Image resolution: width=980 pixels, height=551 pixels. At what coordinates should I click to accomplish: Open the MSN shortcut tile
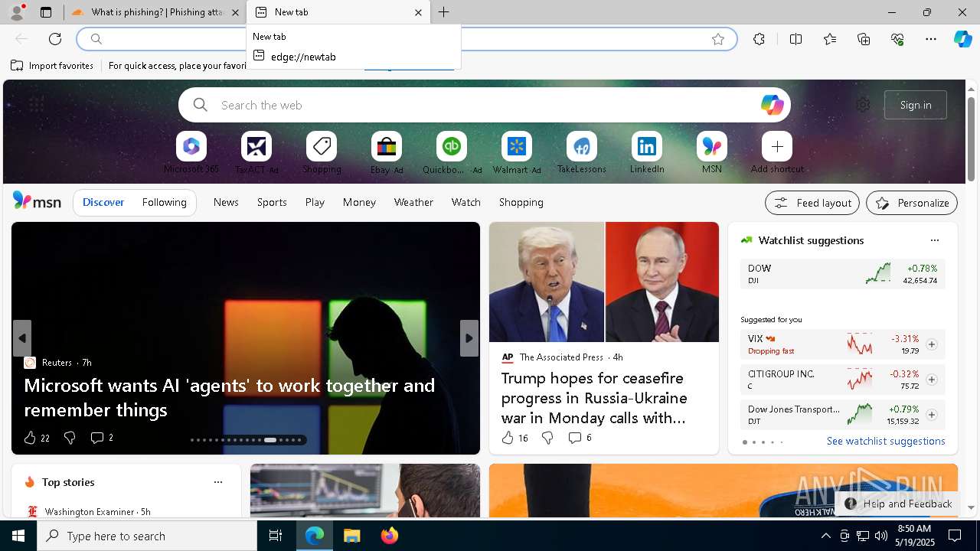click(712, 146)
